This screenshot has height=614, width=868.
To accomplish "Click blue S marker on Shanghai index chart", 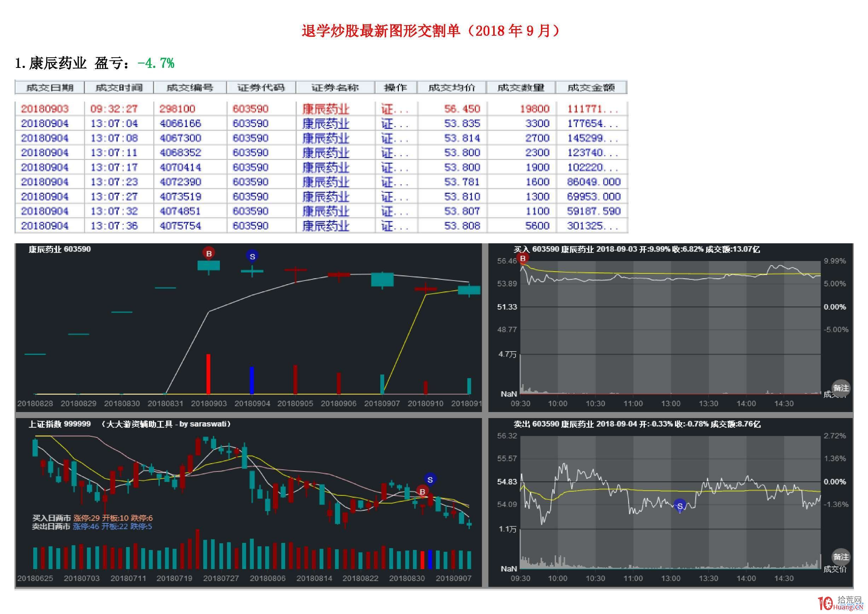I will click(430, 479).
